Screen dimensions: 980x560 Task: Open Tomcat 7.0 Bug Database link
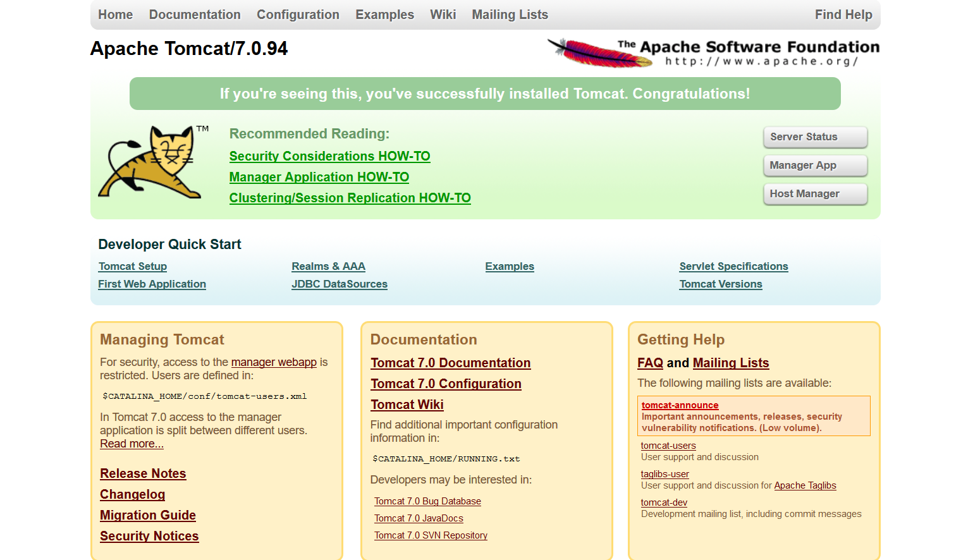427,501
